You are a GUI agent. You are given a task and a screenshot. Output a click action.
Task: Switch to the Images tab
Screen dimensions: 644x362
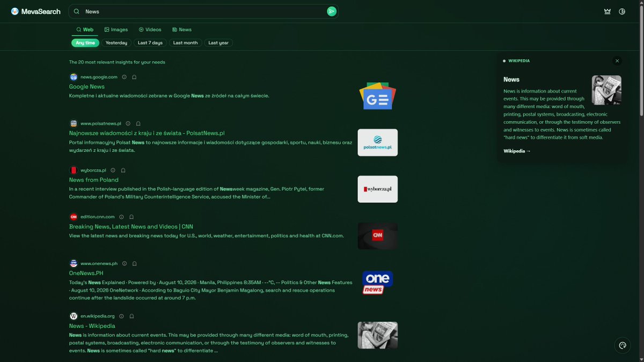tap(116, 29)
